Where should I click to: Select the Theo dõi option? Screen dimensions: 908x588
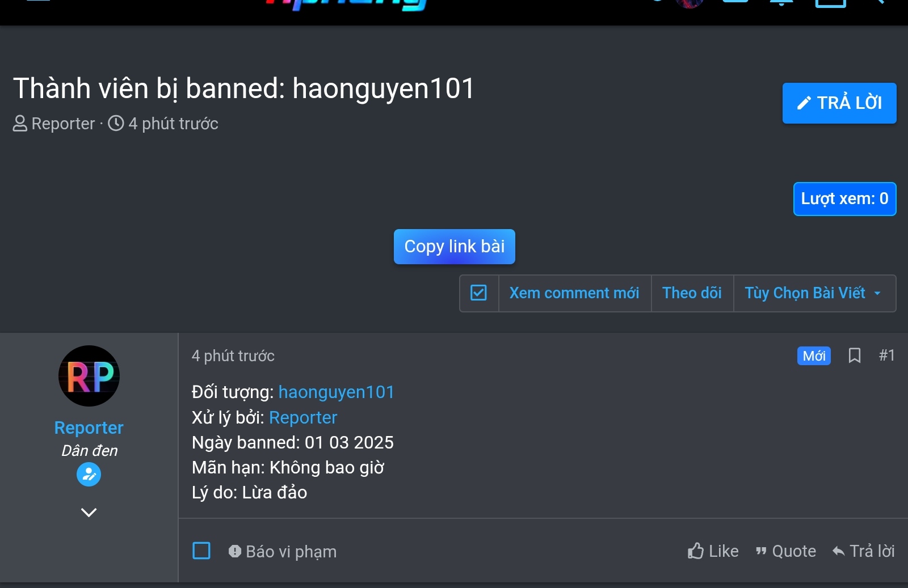pos(692,293)
